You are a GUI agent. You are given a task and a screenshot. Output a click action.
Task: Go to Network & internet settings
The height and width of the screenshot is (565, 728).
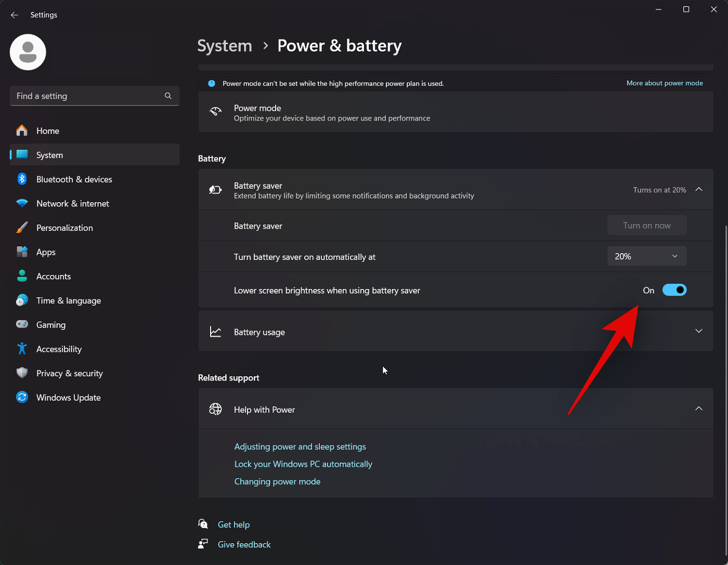[95, 203]
